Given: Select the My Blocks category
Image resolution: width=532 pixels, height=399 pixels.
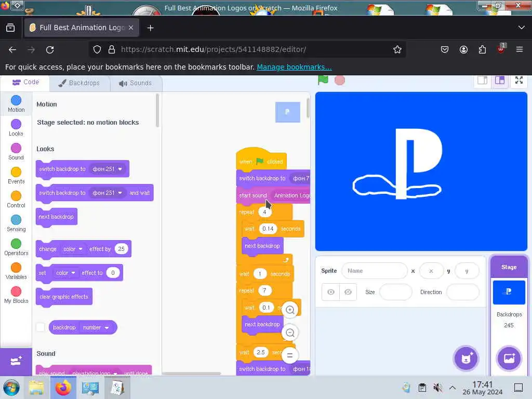Looking at the screenshot, I should pos(16,295).
